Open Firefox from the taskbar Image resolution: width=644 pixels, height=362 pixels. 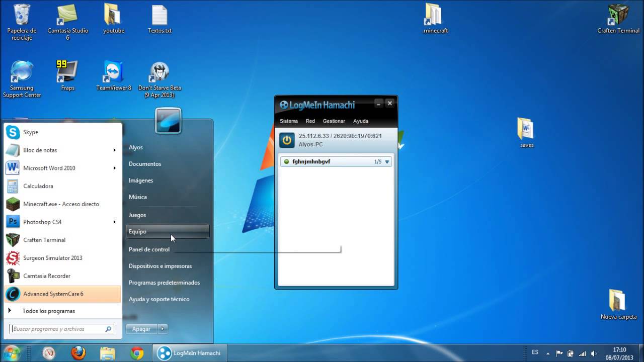click(x=78, y=353)
